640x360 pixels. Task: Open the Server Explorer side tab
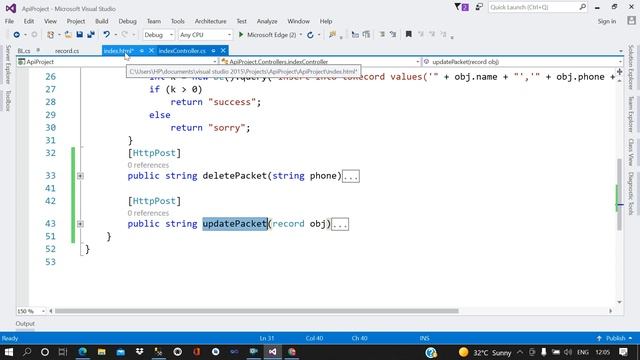(8, 64)
